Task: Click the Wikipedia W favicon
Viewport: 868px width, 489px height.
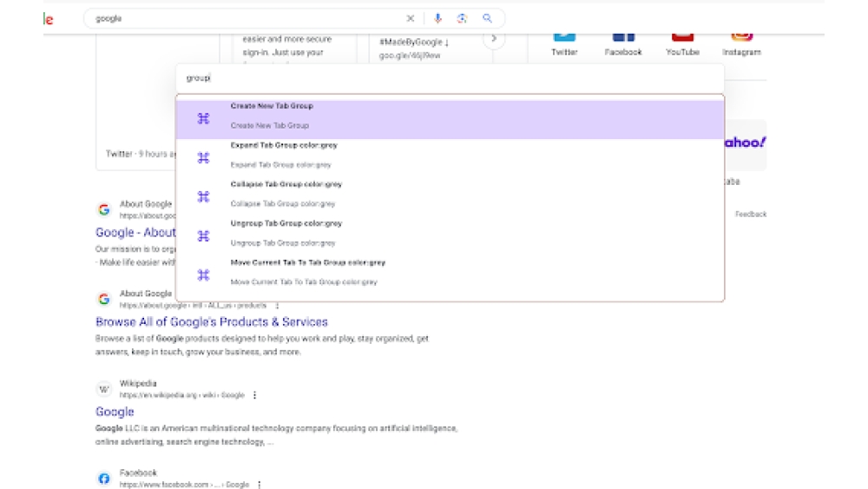Action: click(x=104, y=389)
